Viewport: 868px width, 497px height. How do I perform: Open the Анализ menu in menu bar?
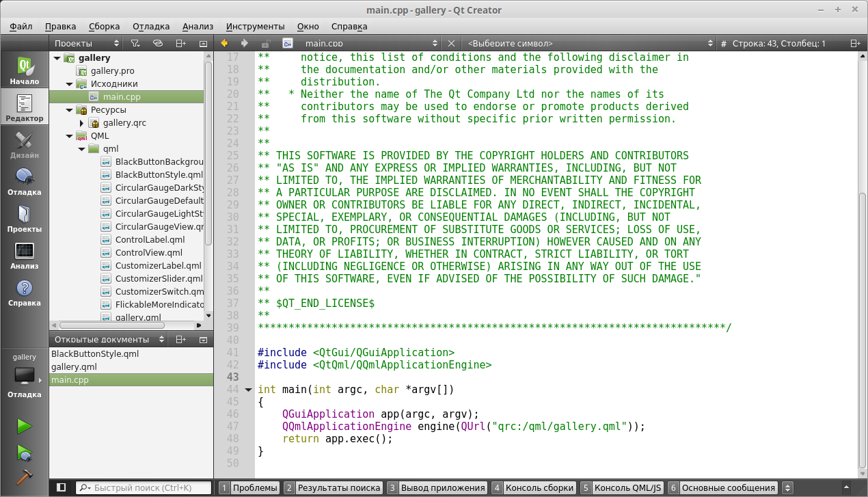pos(198,26)
